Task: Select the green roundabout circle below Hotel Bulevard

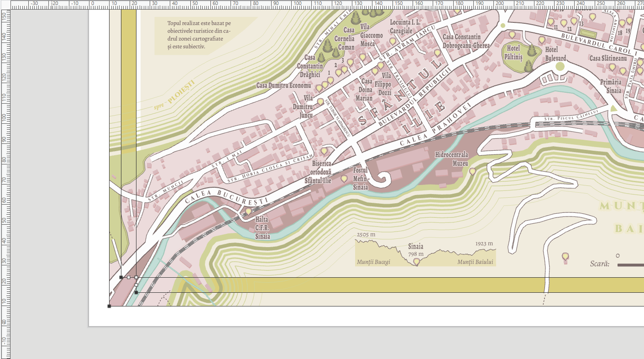Action: click(x=560, y=66)
